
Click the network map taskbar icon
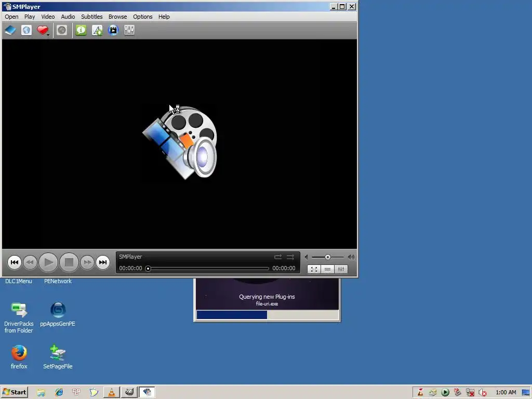(76, 393)
